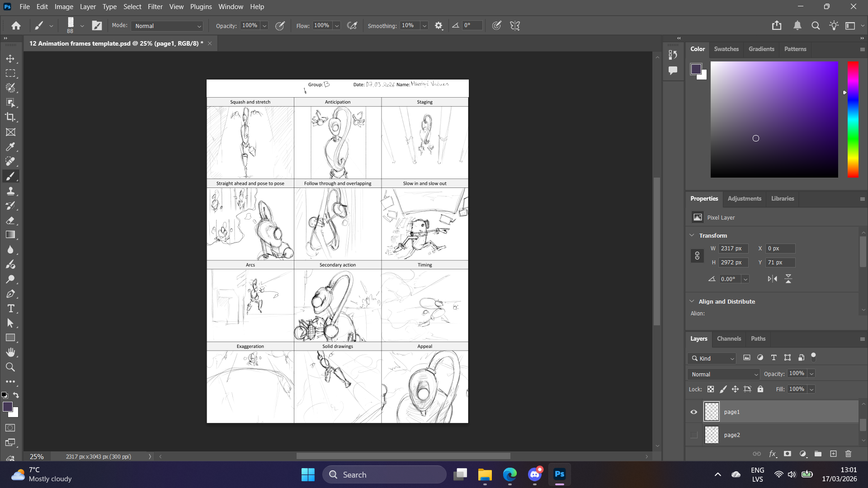This screenshot has width=868, height=488.
Task: Toggle the width-height link constraint
Action: pyautogui.click(x=697, y=256)
